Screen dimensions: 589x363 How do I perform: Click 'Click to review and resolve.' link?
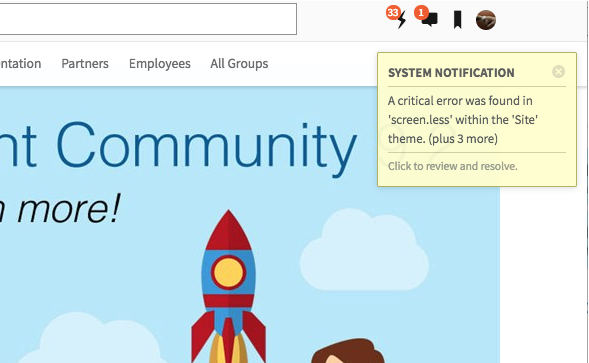tap(453, 166)
